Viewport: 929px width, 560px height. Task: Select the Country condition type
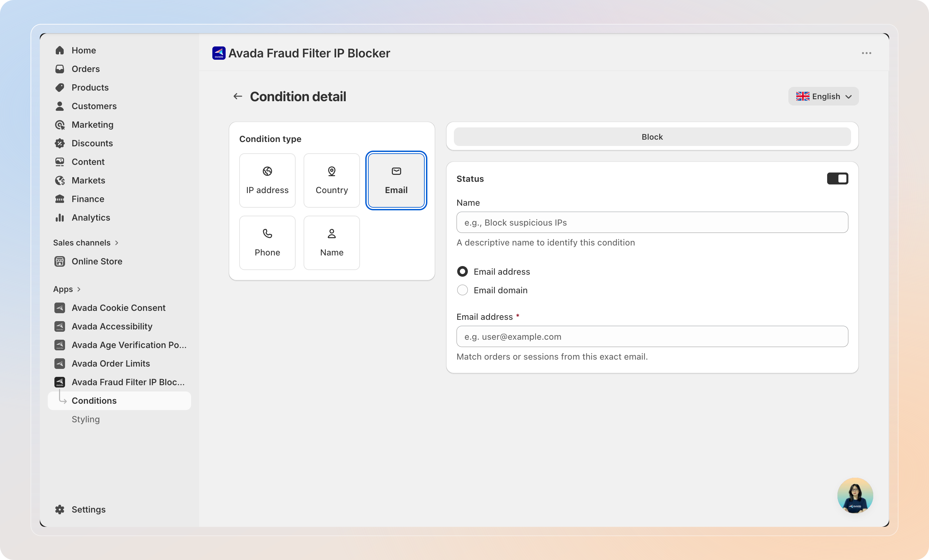pos(332,180)
